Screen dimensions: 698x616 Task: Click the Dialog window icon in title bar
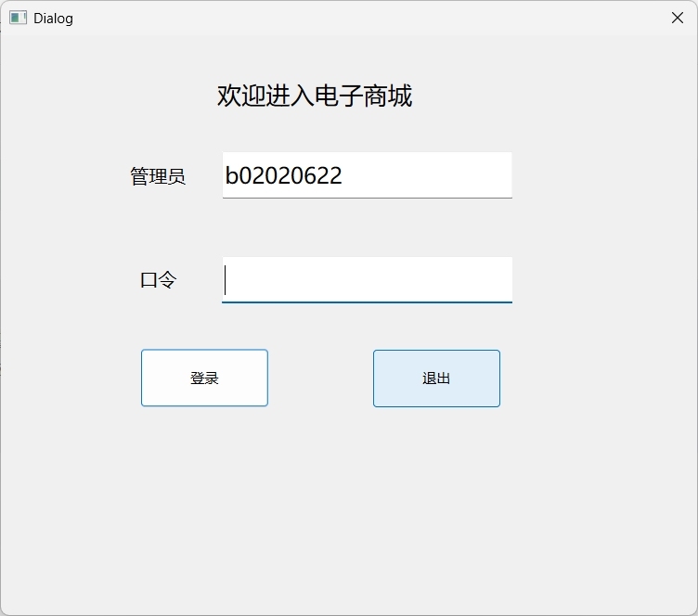[18, 18]
